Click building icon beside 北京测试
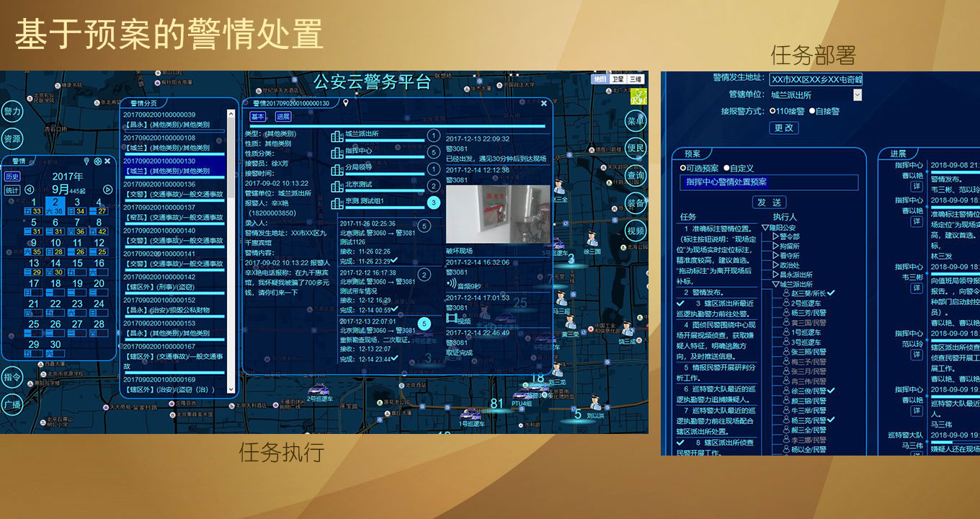980x519 pixels. [337, 186]
